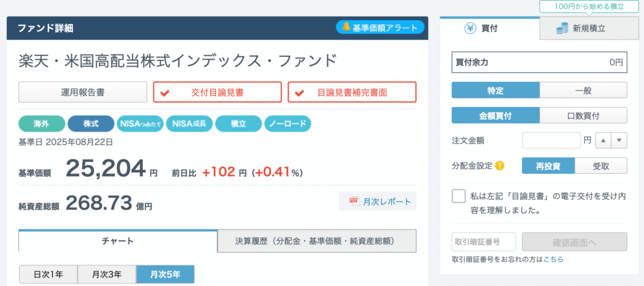Set 分配金設定 to 再投資
Viewport: 644px width, 286px height.
548,166
